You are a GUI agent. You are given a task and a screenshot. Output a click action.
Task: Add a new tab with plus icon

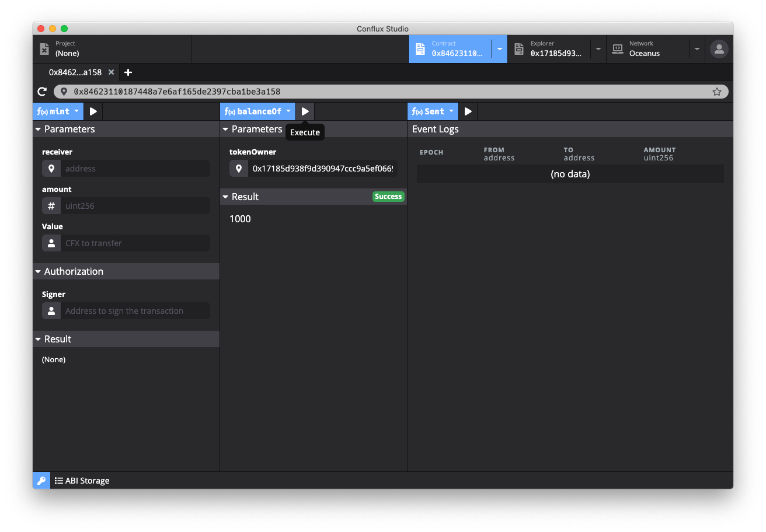(128, 72)
